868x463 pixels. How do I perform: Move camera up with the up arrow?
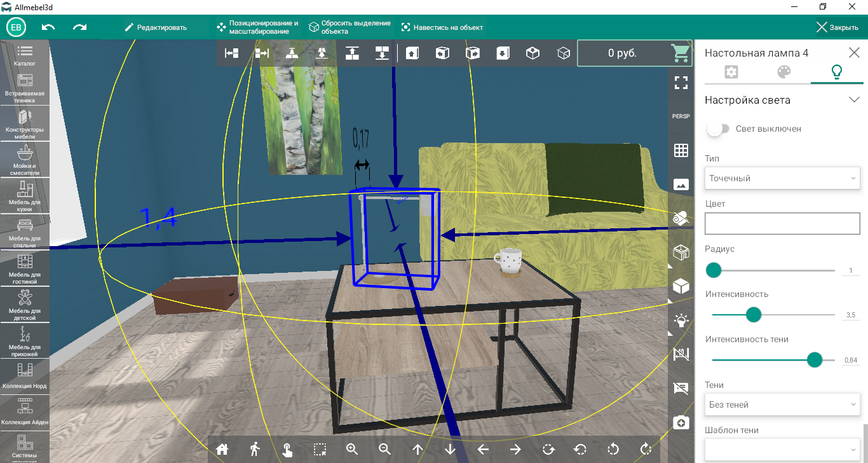[x=417, y=449]
